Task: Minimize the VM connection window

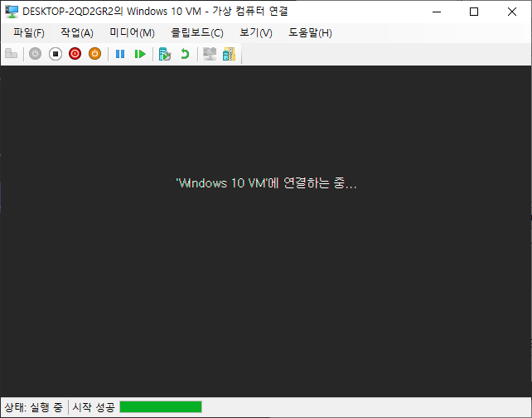Action: (x=437, y=12)
